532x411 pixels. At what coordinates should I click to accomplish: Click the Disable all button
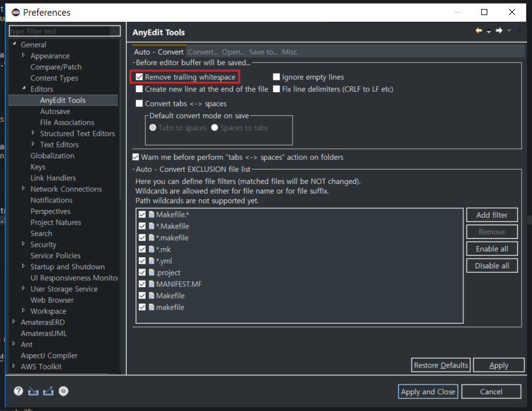[x=492, y=266]
